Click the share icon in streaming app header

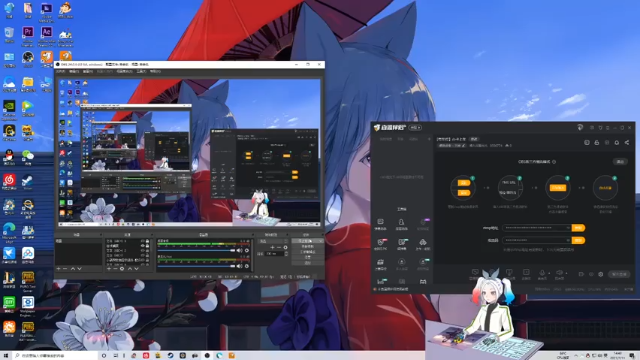tap(627, 142)
